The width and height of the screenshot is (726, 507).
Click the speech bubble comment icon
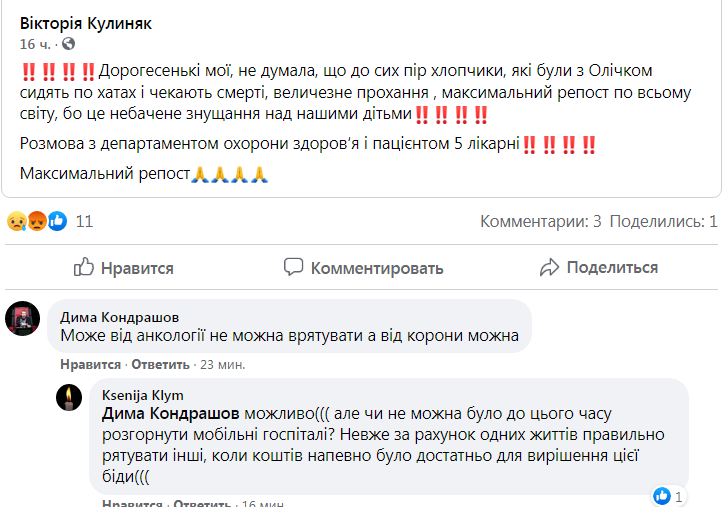click(293, 268)
